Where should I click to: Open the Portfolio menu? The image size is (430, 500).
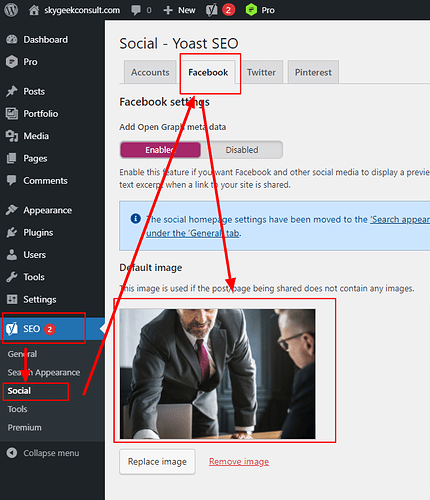pyautogui.click(x=52, y=114)
